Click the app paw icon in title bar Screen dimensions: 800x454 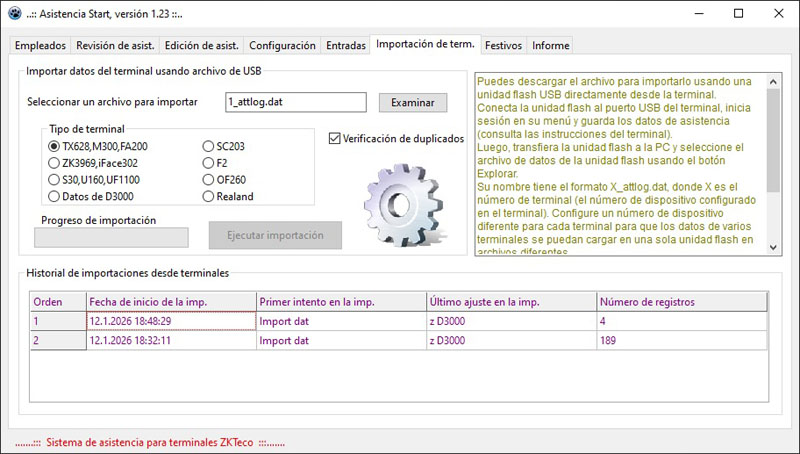click(x=15, y=14)
